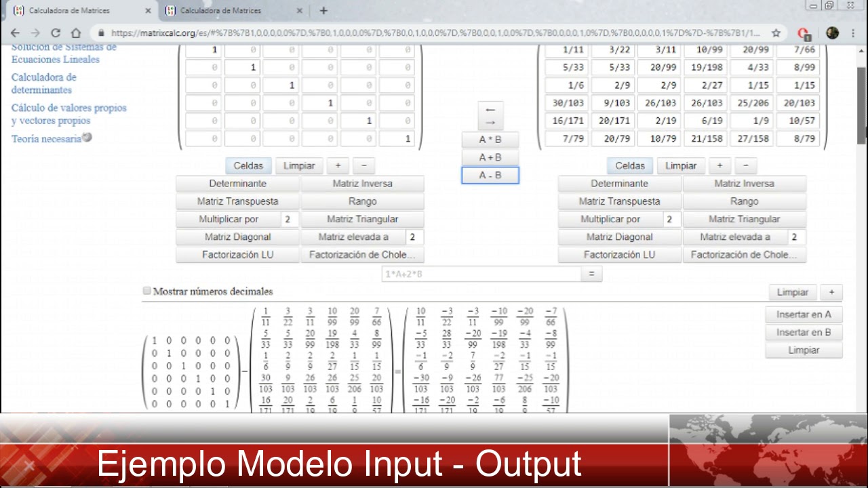Compute Matriz Inversa of matrix A
The image size is (868, 488).
tap(362, 184)
